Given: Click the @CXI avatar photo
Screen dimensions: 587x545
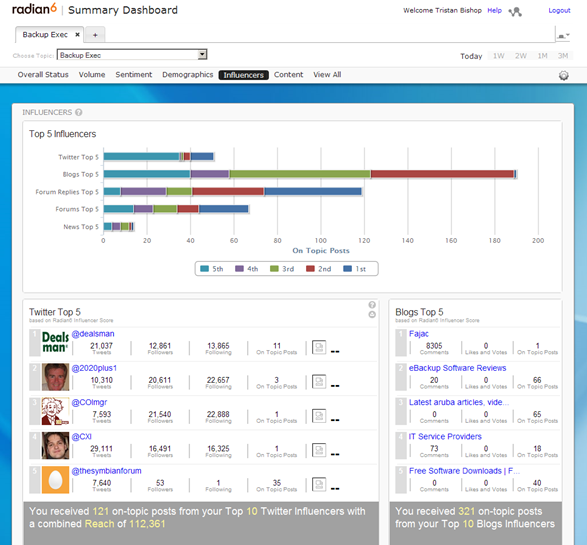Looking at the screenshot, I should pyautogui.click(x=55, y=445).
